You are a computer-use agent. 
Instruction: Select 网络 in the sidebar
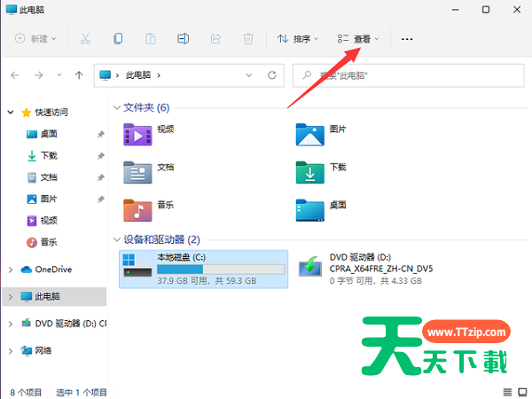[43, 350]
